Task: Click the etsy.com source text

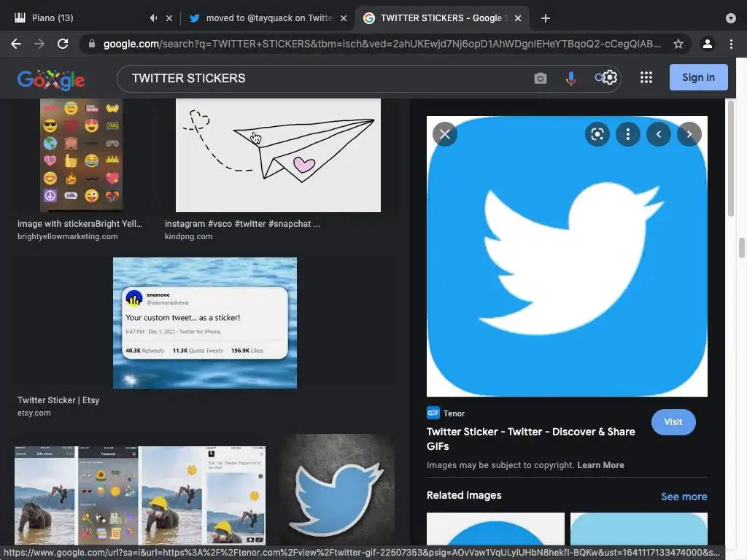Action: tap(34, 413)
